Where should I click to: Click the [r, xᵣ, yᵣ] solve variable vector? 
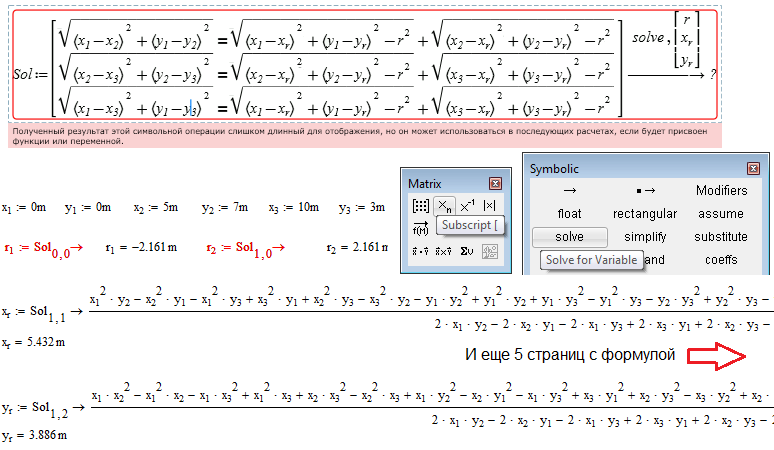pos(687,39)
